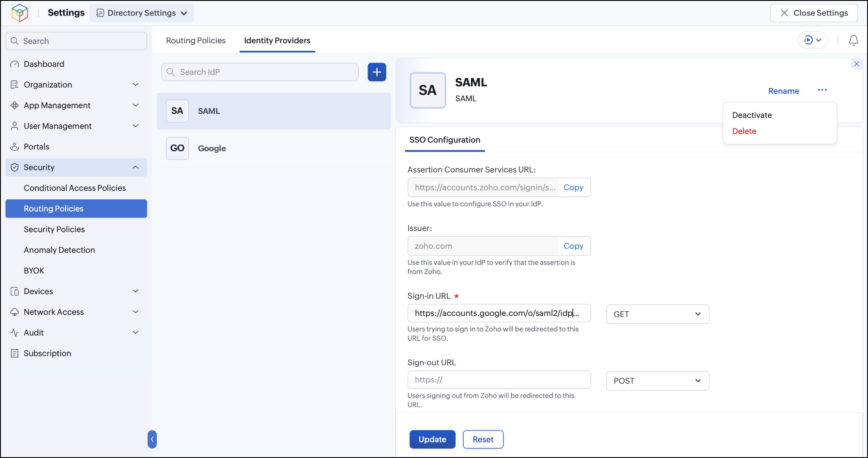Click the Network Access cloud icon
Viewport: 868px width, 458px height.
click(15, 312)
